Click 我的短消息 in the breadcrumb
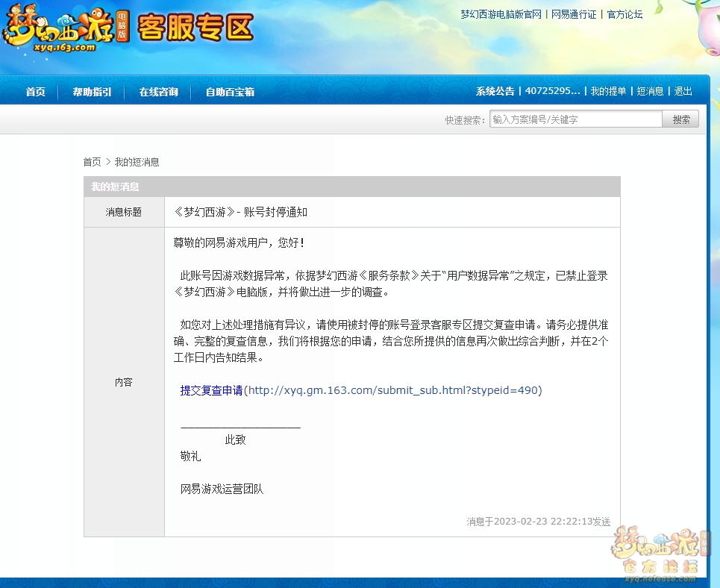 [137, 162]
